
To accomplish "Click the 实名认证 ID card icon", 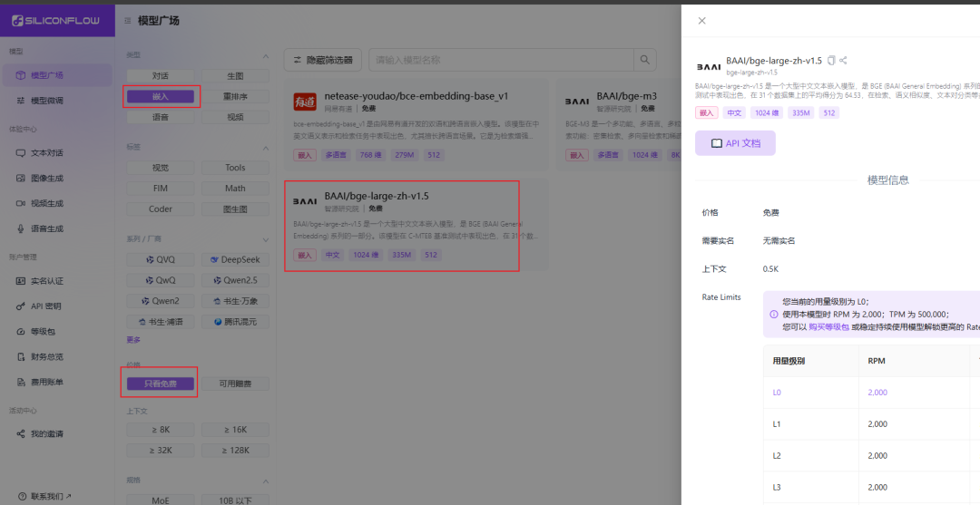I will coord(21,281).
